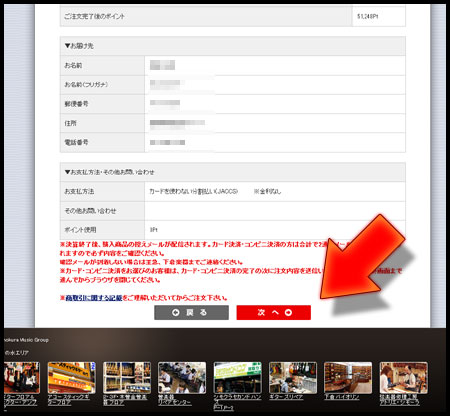Collapse the ▼お支払方法・その他お問い合わせ section header
Screen dimensions: 450x416
(x=233, y=172)
